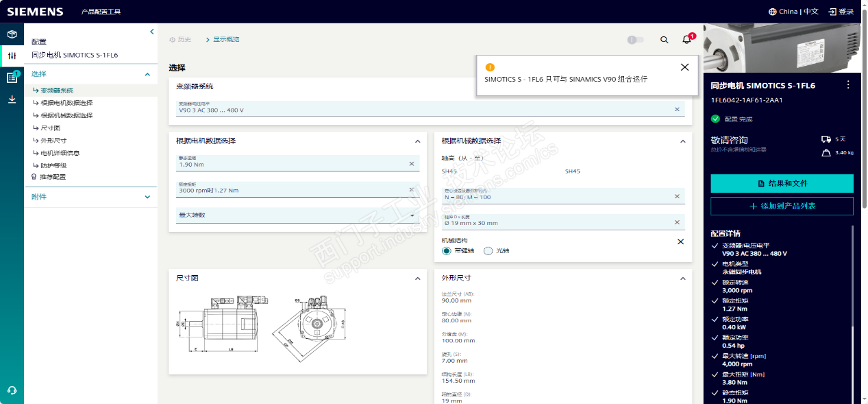Expand the 附件 section in sidebar

147,197
